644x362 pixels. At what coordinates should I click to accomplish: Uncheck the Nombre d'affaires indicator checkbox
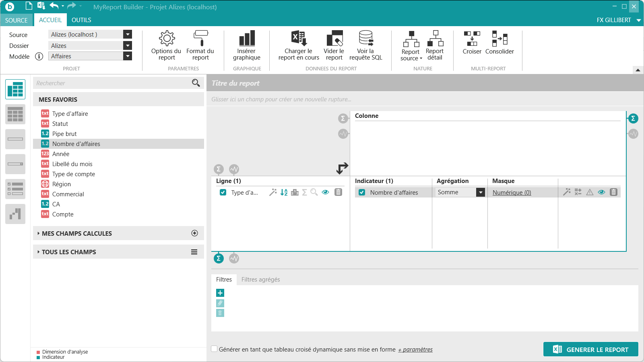click(x=362, y=192)
